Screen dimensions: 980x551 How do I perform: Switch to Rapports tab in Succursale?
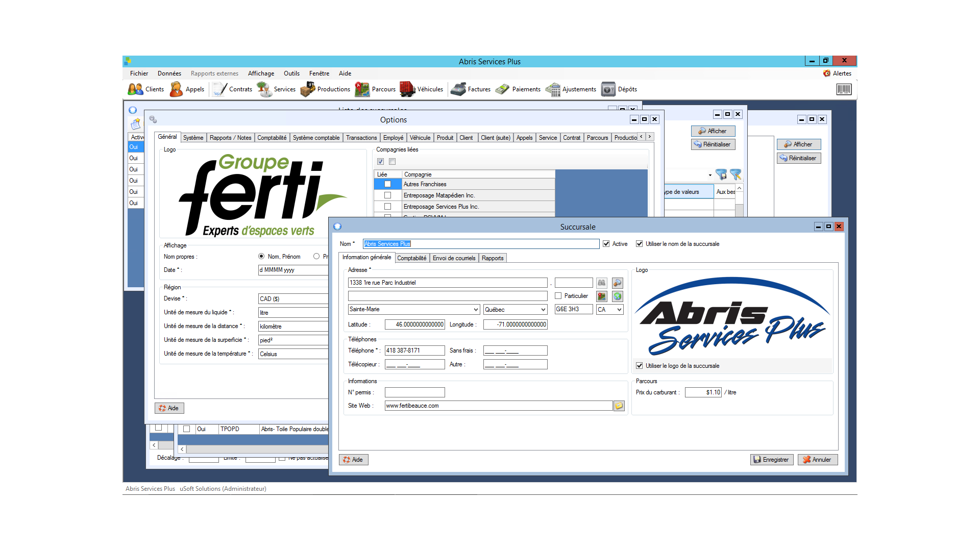point(493,258)
